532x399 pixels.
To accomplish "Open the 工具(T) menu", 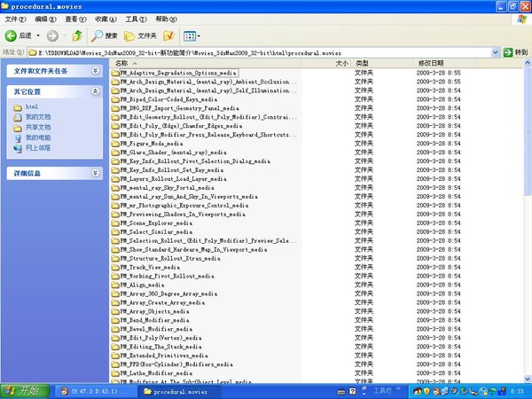I will [x=136, y=19].
